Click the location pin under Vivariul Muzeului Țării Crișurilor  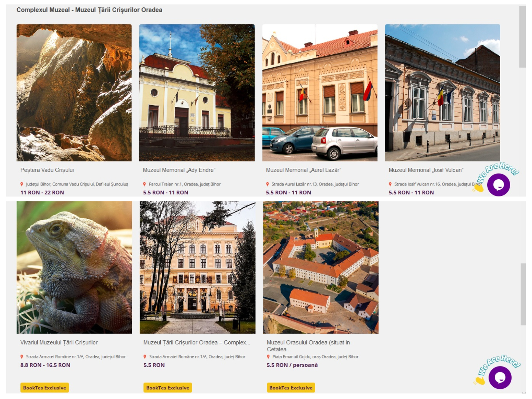[22, 357]
